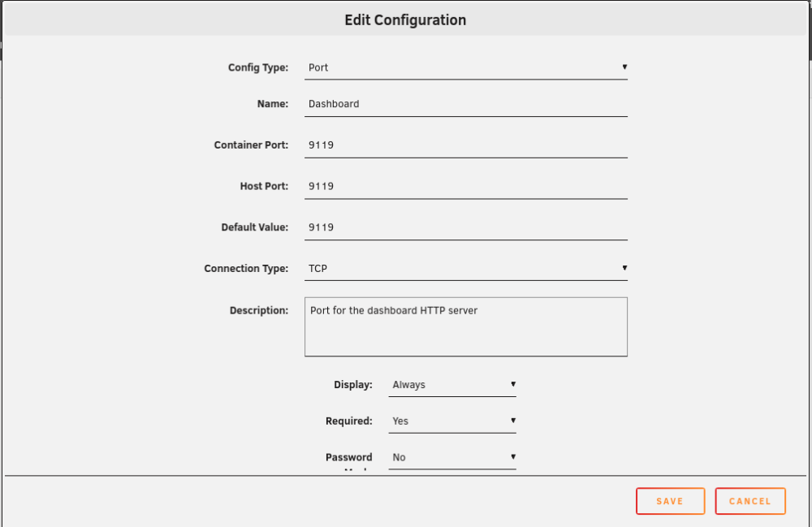The image size is (812, 527).
Task: Open the Config Type dropdown
Action: [465, 68]
